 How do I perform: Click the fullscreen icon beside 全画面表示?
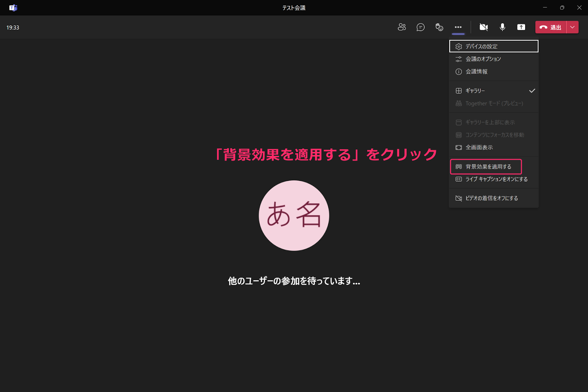click(x=459, y=147)
